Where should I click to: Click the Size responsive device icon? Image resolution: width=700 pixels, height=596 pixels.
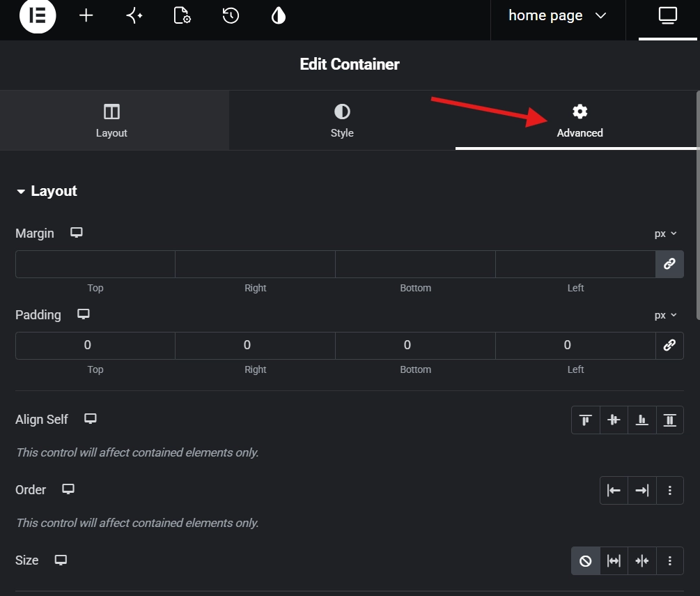[x=61, y=560]
